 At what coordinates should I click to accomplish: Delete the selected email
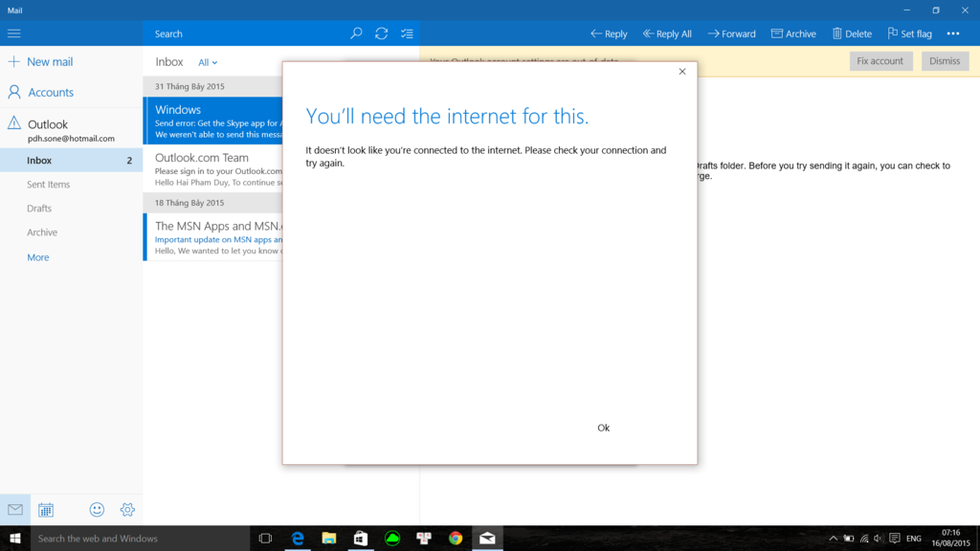(x=852, y=33)
